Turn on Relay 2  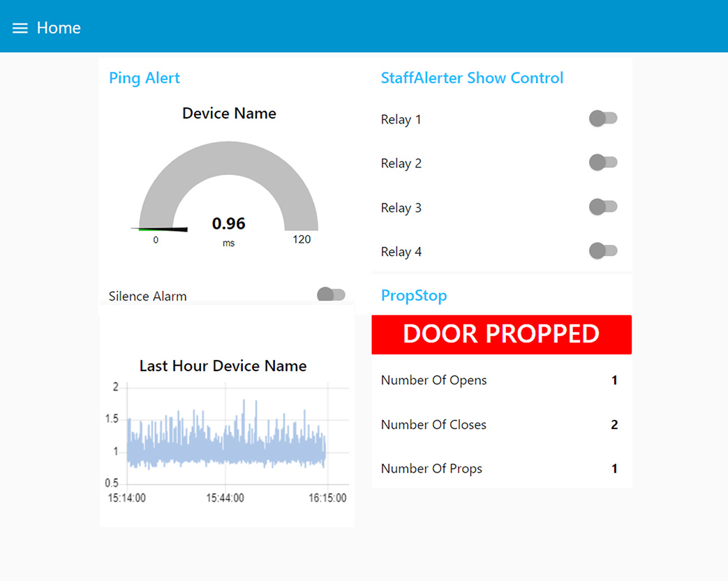(x=603, y=162)
